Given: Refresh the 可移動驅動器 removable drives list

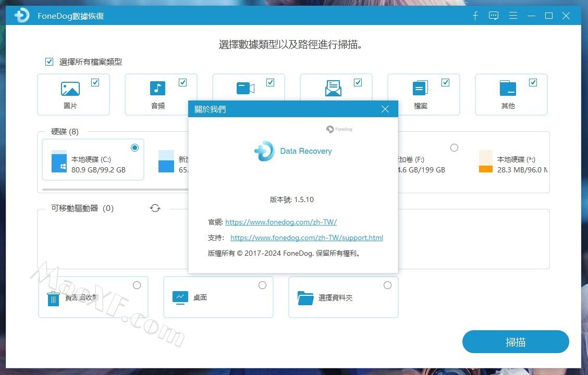Looking at the screenshot, I should tap(155, 208).
